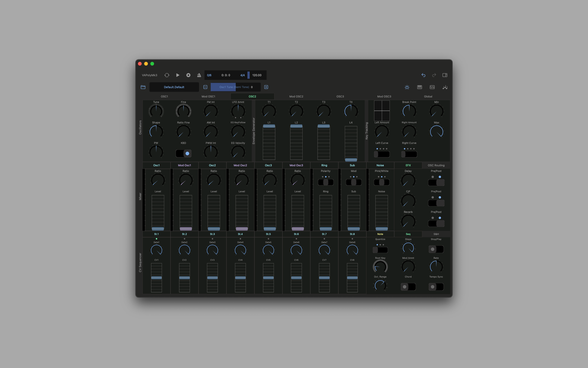Screen dimensions: 588x368
Task: Click the Reverb knob in EFX
Action: 408,221
